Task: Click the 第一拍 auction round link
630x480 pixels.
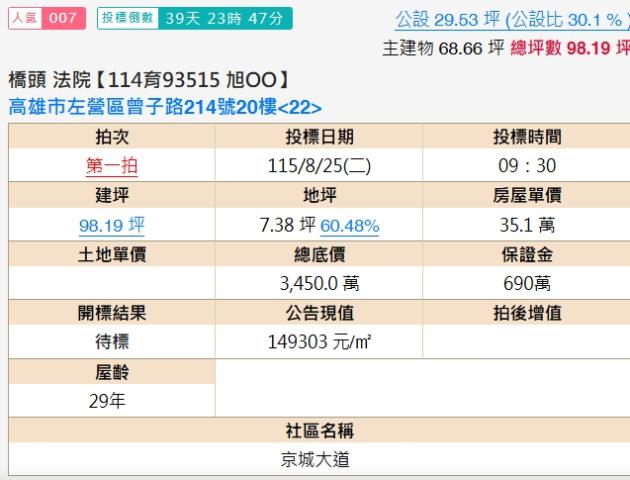Action: (112, 165)
